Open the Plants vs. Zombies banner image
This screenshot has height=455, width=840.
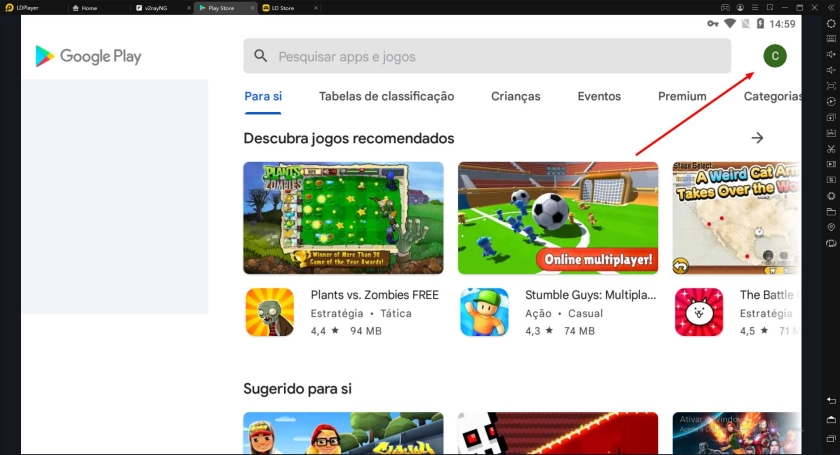tap(343, 218)
